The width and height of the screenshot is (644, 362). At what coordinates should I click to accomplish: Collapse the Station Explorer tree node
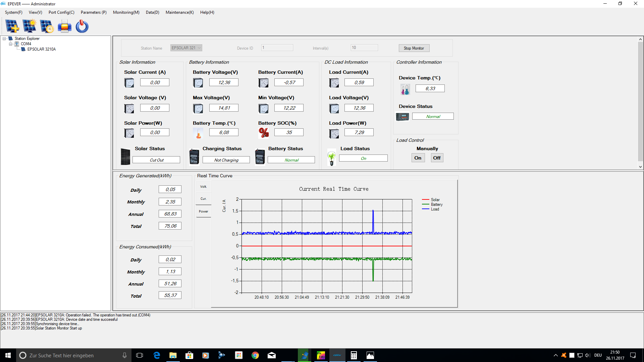4,39
